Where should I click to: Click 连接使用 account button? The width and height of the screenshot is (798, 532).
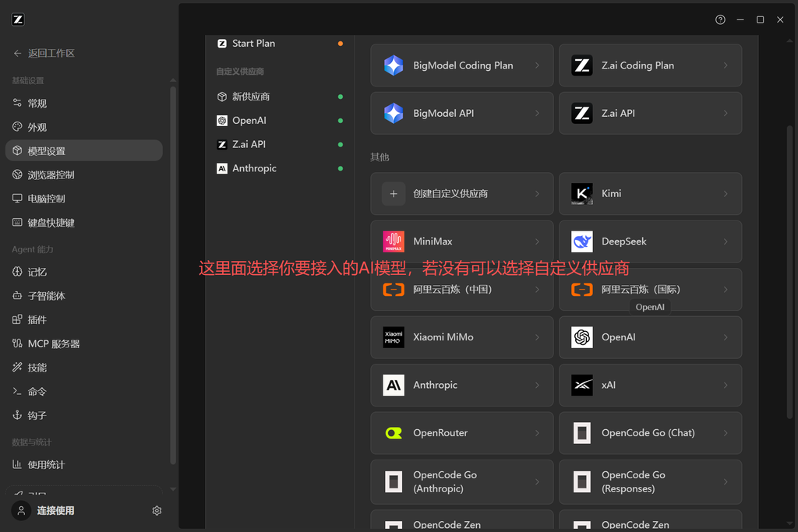pos(55,511)
